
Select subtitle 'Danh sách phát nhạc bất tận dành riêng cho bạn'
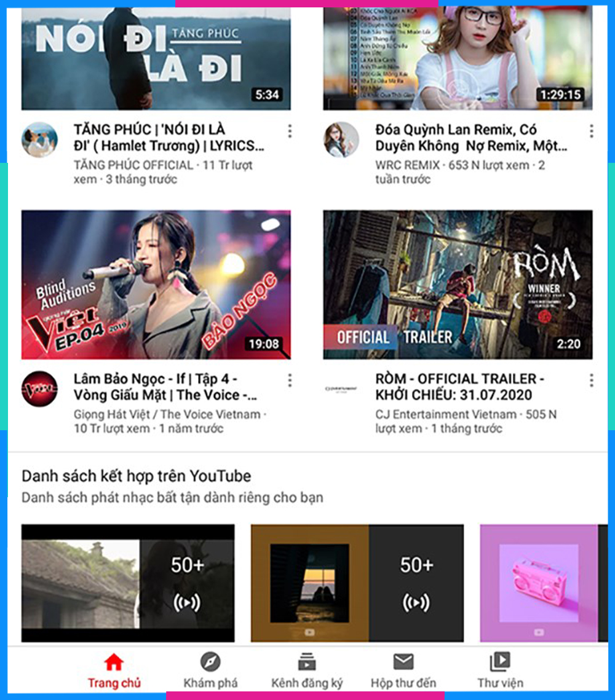[172, 497]
